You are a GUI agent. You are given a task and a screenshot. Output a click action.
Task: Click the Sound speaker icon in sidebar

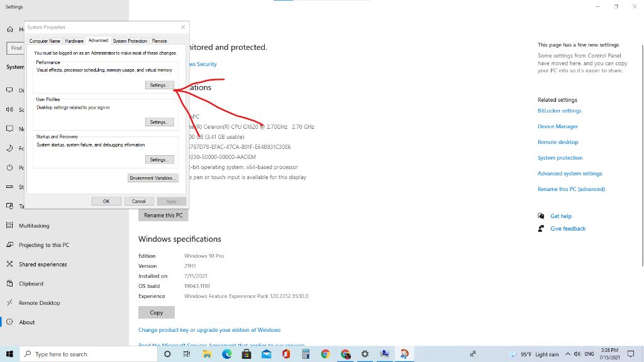point(10,109)
